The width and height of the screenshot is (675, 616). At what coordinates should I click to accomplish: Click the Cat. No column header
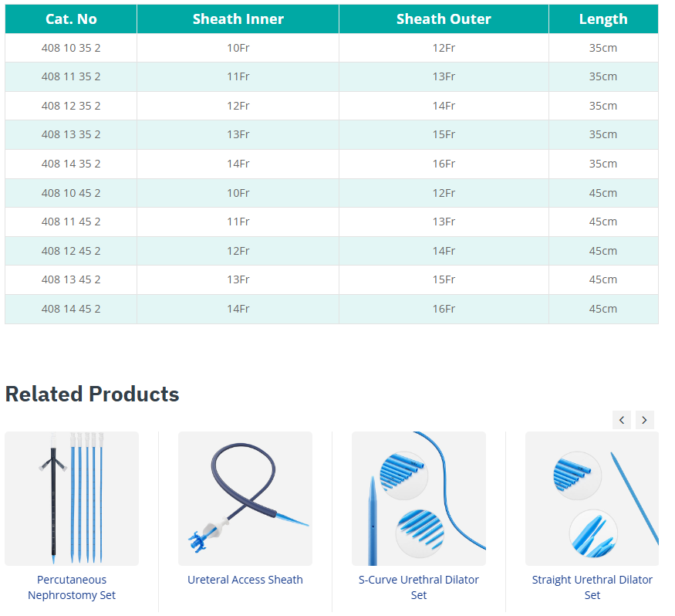tap(71, 19)
